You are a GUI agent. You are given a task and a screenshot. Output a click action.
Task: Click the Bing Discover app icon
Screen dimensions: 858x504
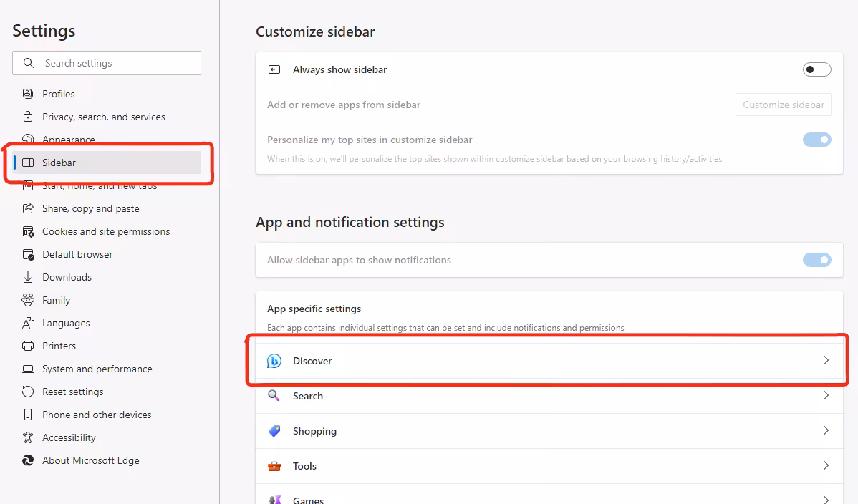coord(274,361)
